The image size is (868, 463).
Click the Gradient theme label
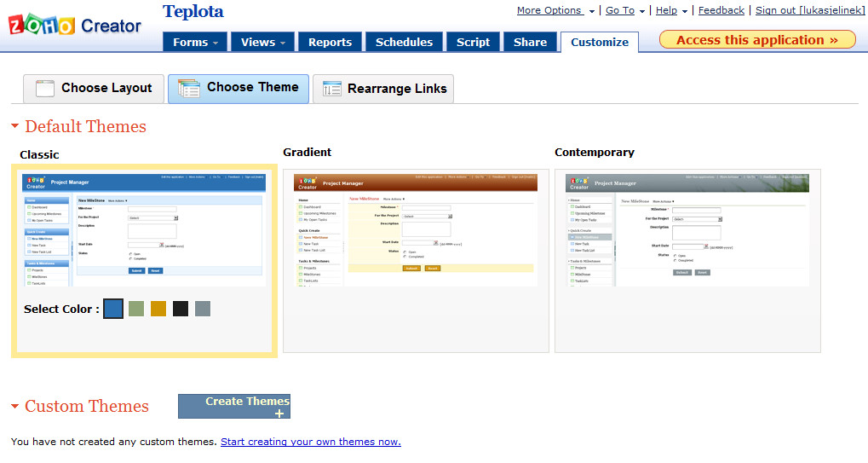tap(308, 153)
